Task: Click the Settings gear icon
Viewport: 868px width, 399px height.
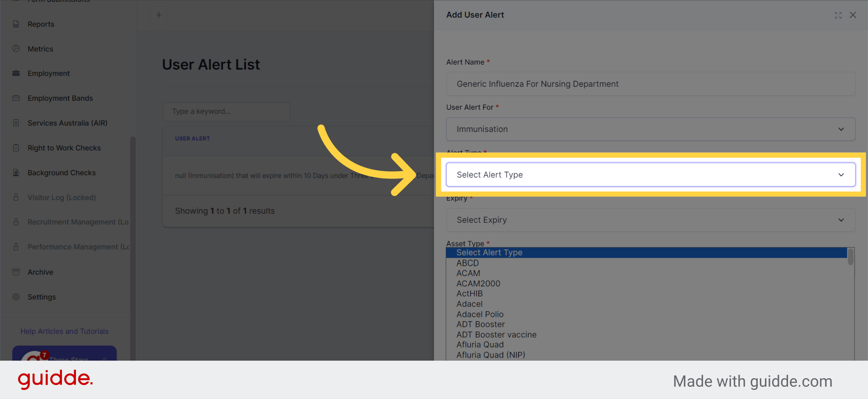Action: click(16, 297)
